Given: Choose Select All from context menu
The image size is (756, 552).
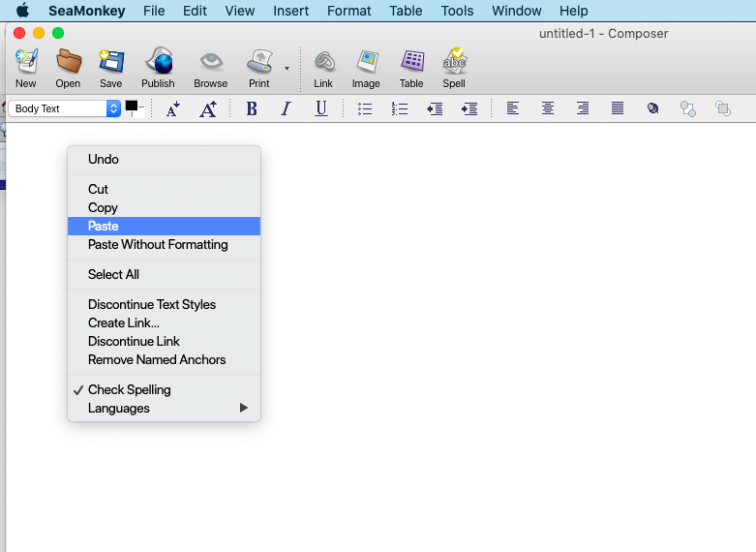Looking at the screenshot, I should pyautogui.click(x=164, y=275).
